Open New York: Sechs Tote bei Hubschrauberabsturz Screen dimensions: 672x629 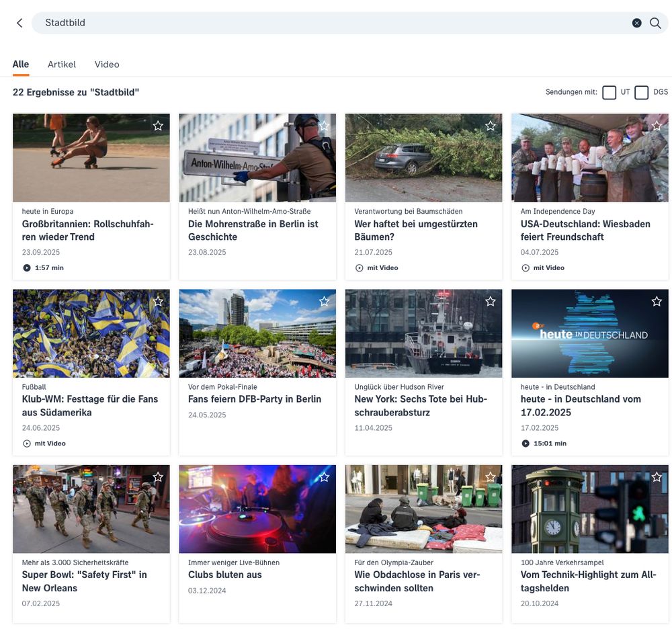point(421,406)
